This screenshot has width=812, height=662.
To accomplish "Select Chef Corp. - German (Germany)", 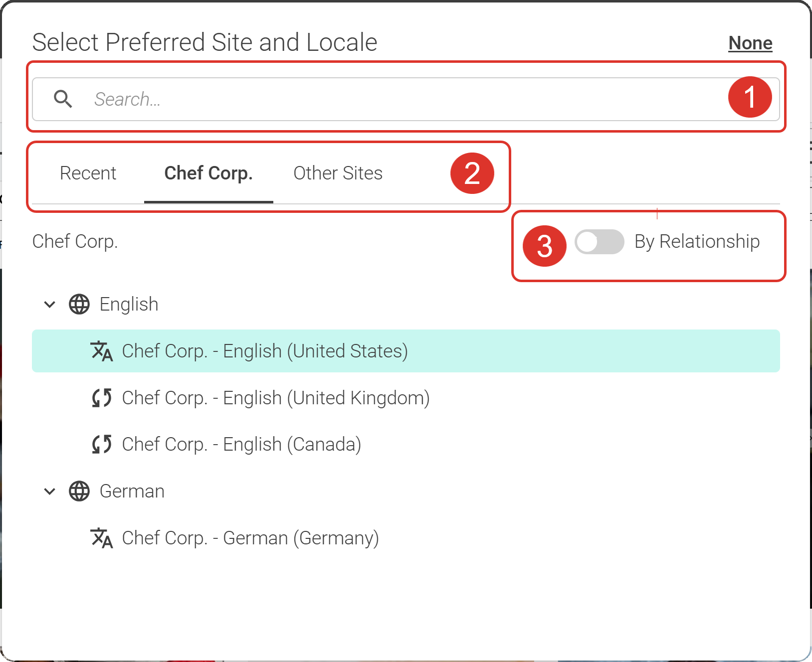I will (250, 538).
